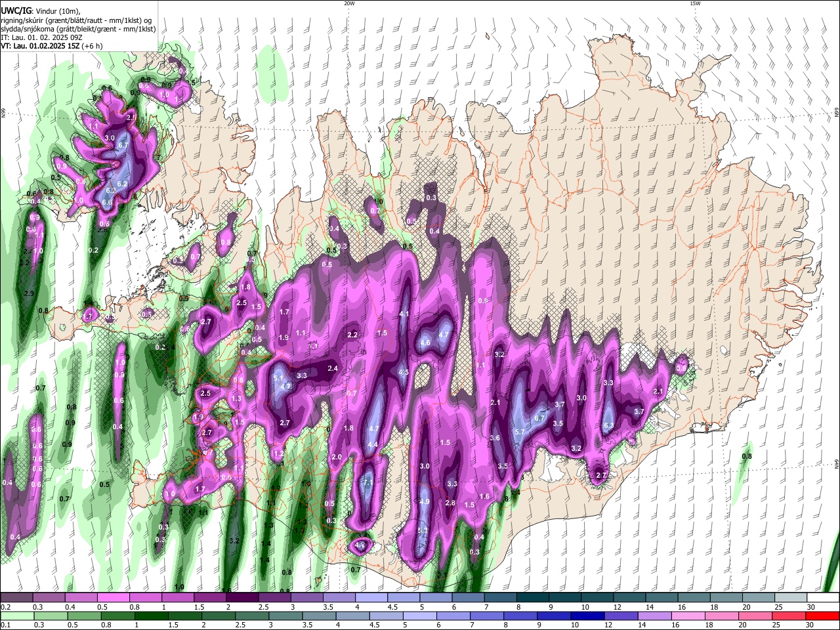Click the 0.2 label in the upper legend row
Viewport: 840px width, 630px height.
5,607
